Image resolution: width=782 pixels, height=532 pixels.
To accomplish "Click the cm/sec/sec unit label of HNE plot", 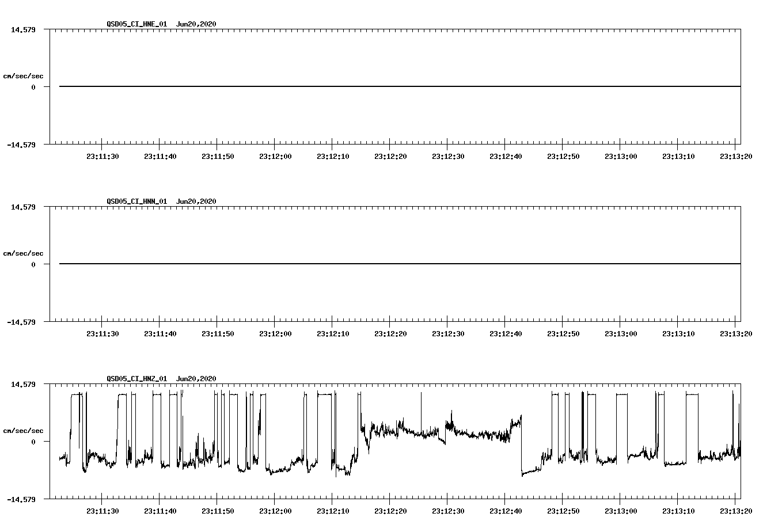I will point(23,77).
